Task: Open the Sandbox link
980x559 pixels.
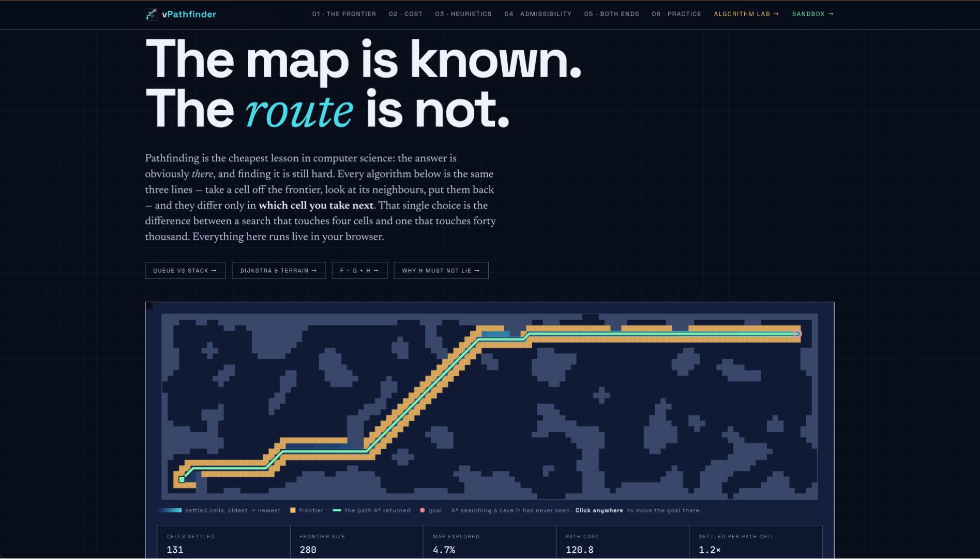Action: pos(812,14)
